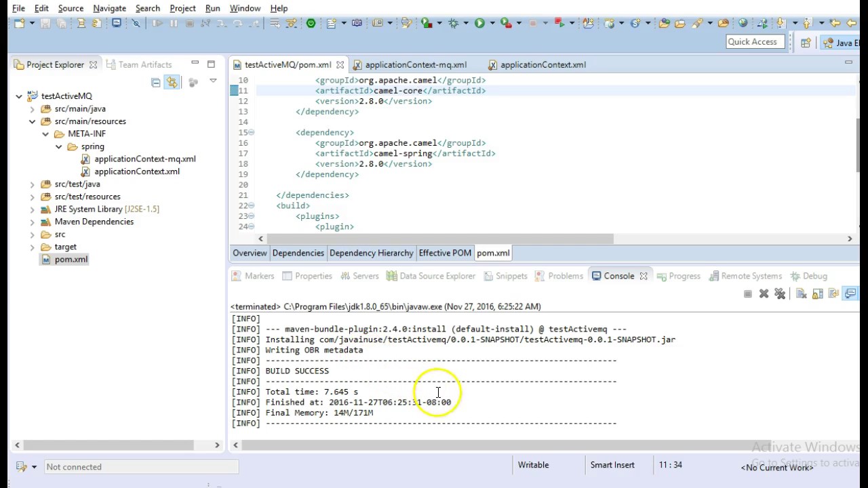Click the Open Console monitor toolbar icon
868x488 pixels.
tap(117, 23)
